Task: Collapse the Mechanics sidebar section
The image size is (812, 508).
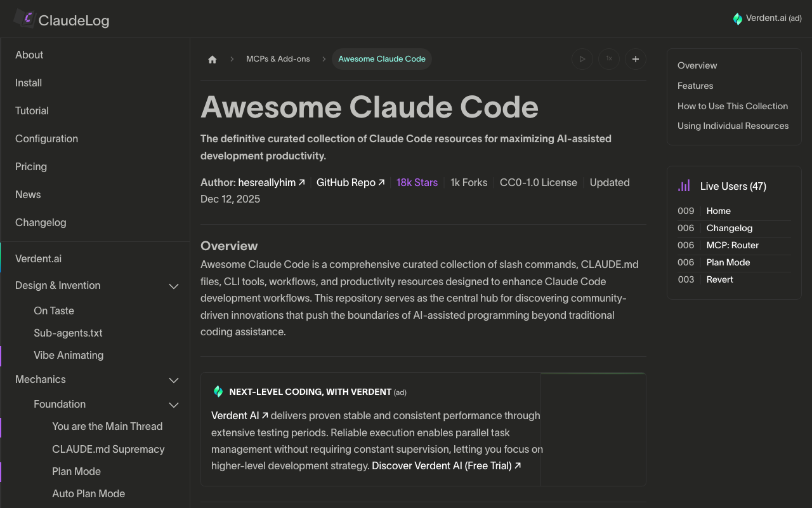Action: [174, 380]
